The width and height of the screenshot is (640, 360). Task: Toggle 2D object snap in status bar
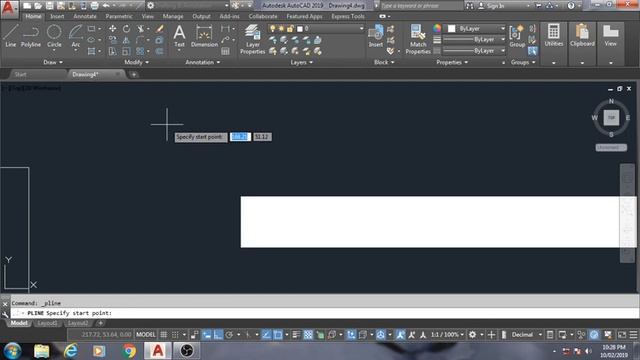[x=278, y=335]
